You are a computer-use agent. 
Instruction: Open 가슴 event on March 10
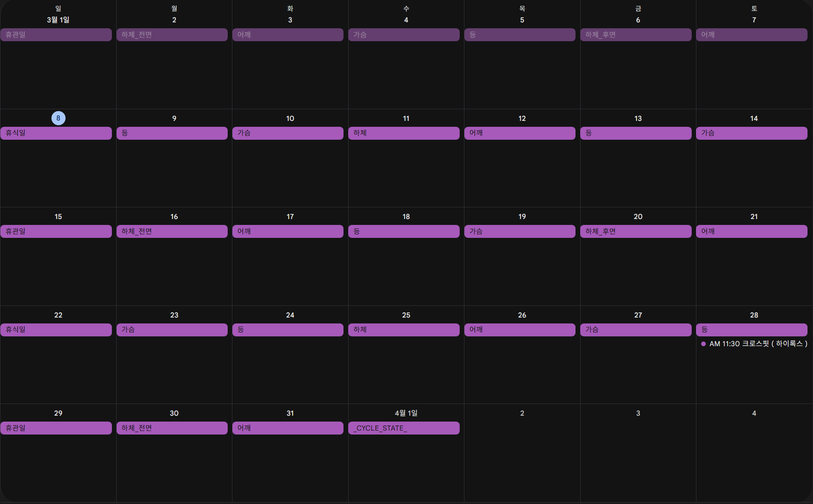288,133
